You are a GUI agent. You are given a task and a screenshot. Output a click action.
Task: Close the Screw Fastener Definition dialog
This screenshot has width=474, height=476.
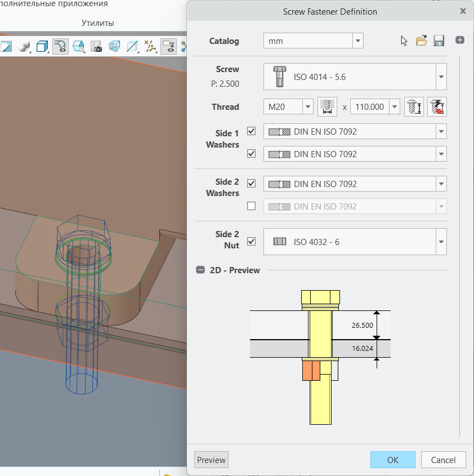[463, 11]
